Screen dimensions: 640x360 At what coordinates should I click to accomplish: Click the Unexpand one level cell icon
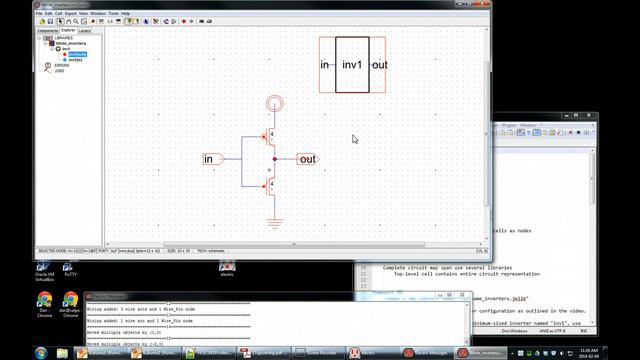coord(209,21)
